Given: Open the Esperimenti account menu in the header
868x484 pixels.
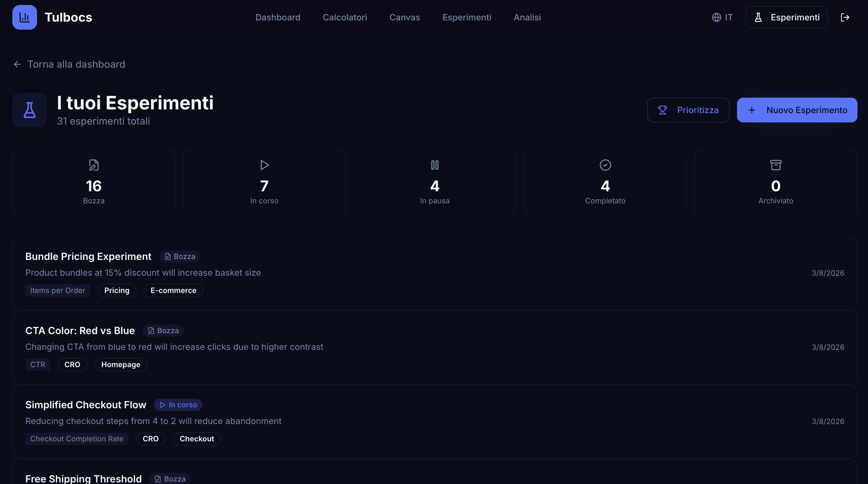Looking at the screenshot, I should pos(786,17).
